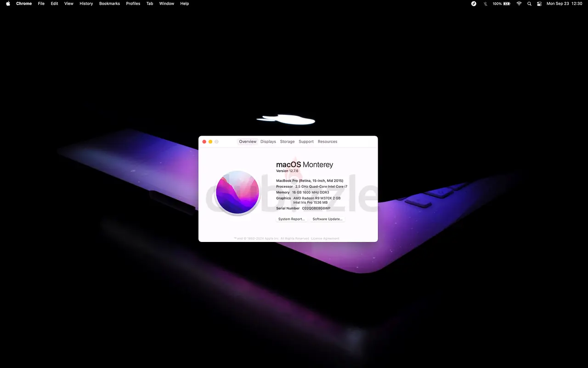
Task: Open the Help menu
Action: pos(184,4)
